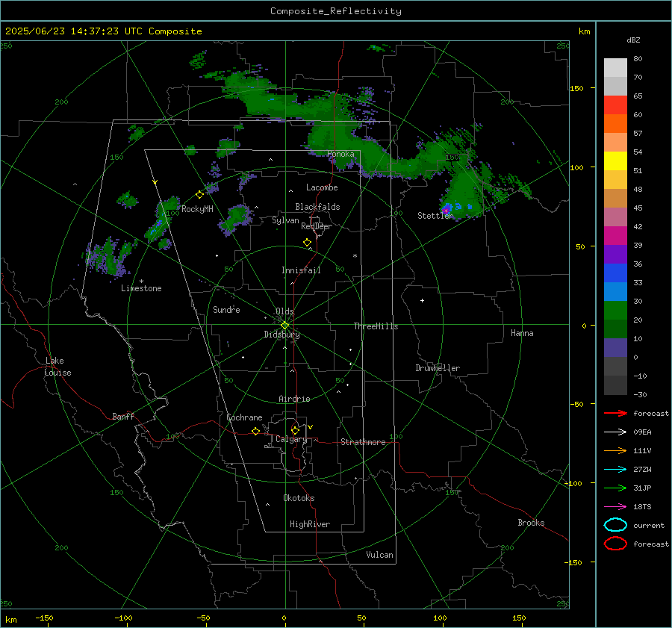Click the magenta 39 dBZ color swatch
This screenshot has height=628, width=672.
coord(615,235)
